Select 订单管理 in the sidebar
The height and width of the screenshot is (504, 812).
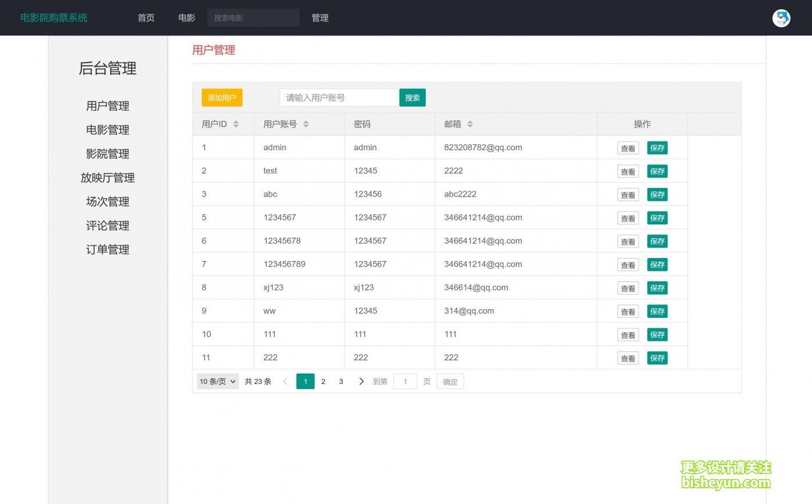point(108,249)
